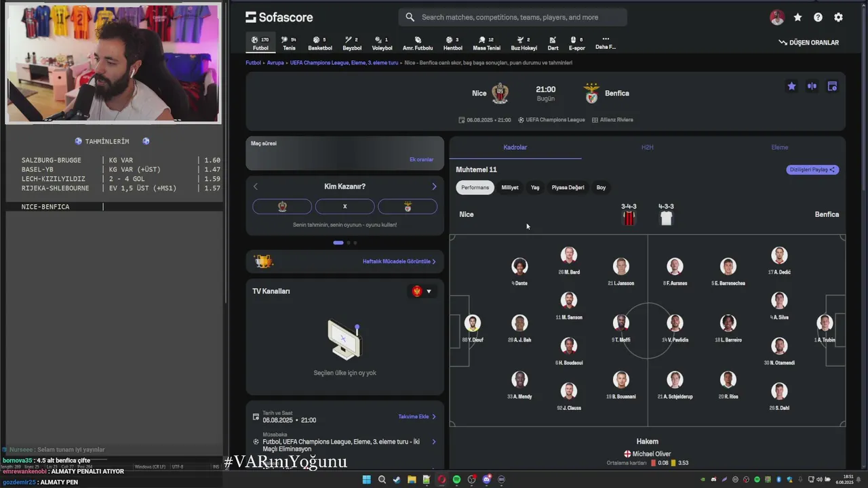Select the Dart sport category
Screen dimensions: 868x488
pyautogui.click(x=553, y=43)
